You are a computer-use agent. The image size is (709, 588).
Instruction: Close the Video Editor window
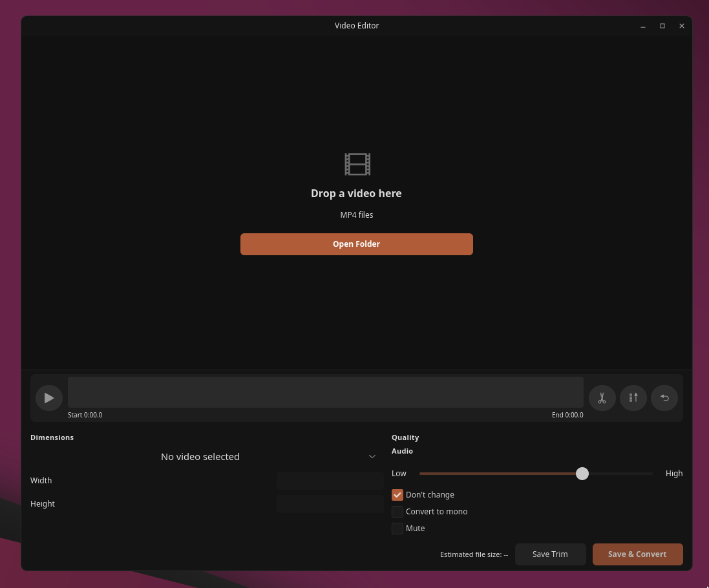click(x=682, y=26)
